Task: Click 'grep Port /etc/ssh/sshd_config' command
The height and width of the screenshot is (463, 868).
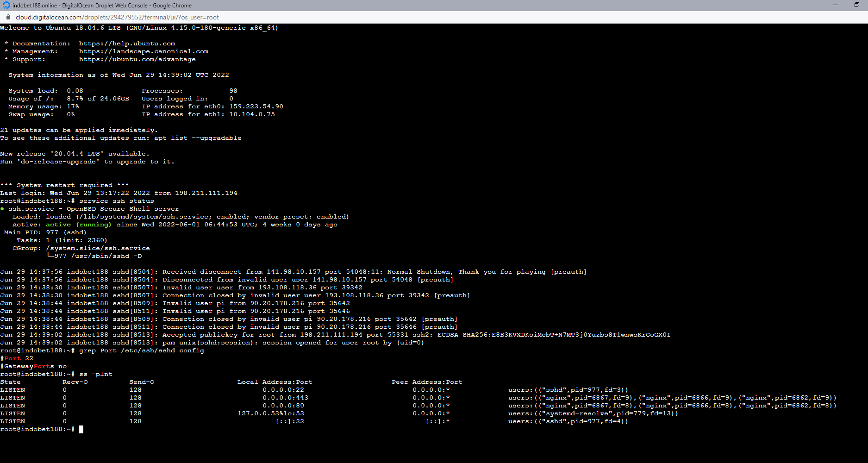Action: coord(142,350)
